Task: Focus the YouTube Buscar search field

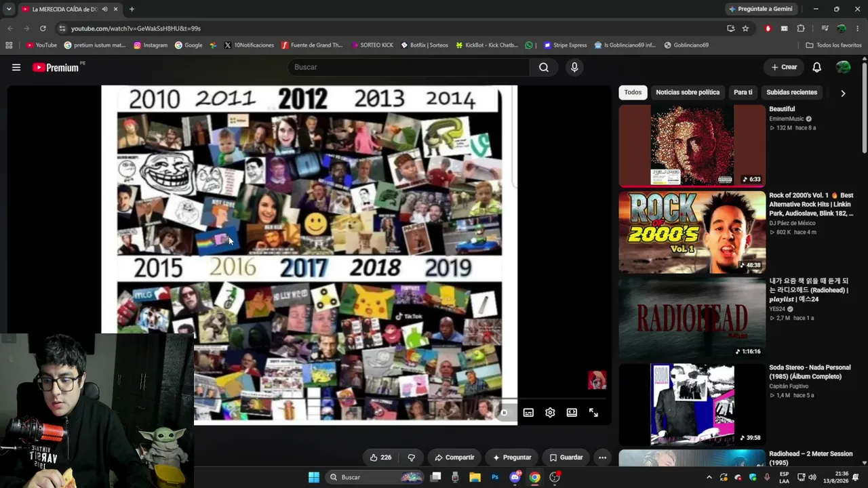Action: pyautogui.click(x=409, y=67)
